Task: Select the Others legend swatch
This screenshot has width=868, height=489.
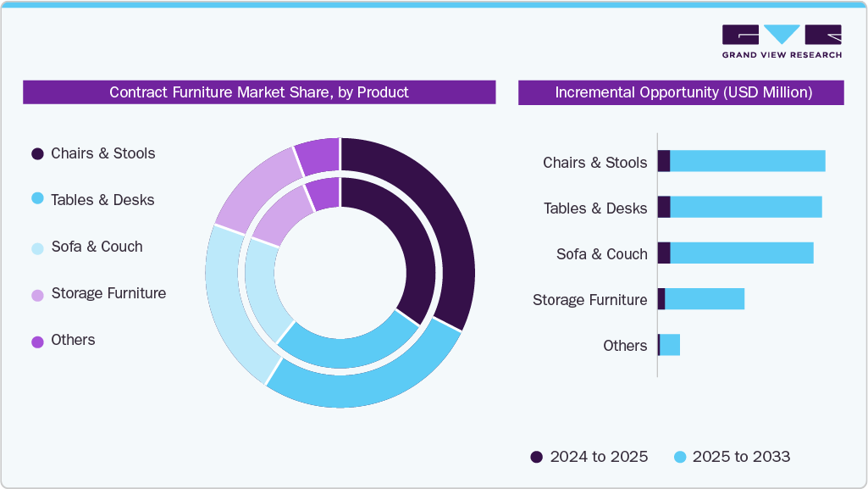Action: [36, 340]
